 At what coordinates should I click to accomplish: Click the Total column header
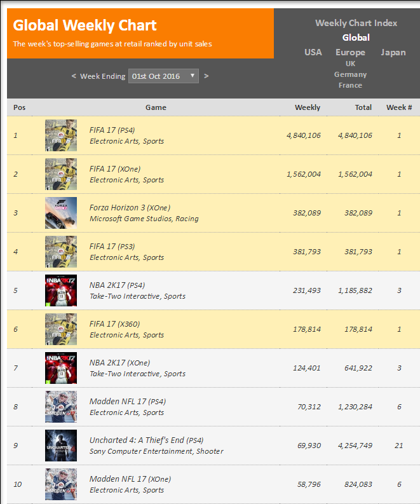point(363,107)
